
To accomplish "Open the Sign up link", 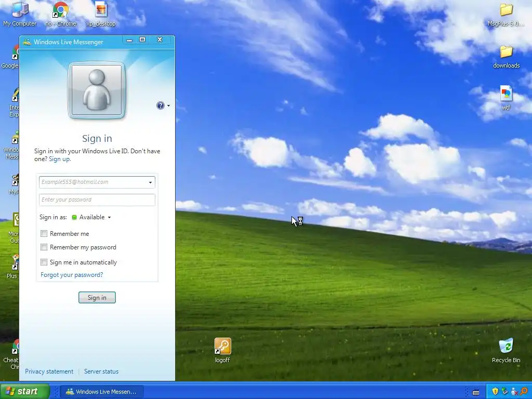I will pyautogui.click(x=59, y=159).
